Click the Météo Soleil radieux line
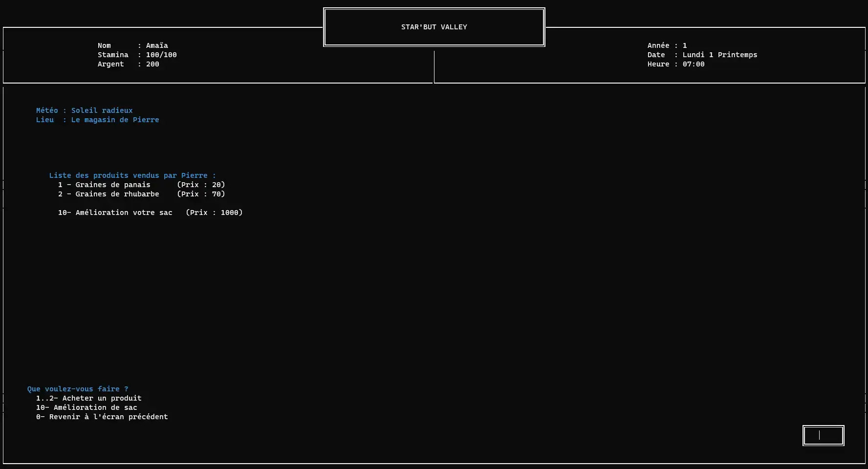The image size is (868, 469). pos(84,110)
